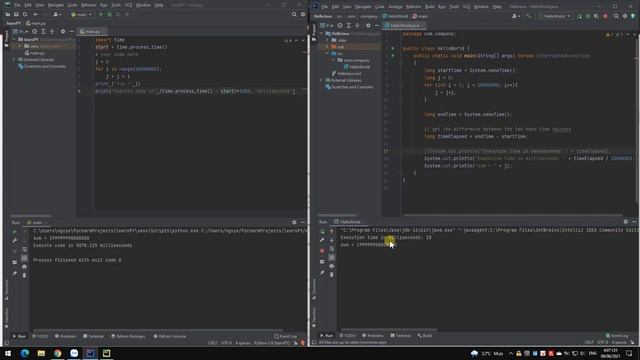Expand External Libraries in PyCharm tree

(14, 60)
